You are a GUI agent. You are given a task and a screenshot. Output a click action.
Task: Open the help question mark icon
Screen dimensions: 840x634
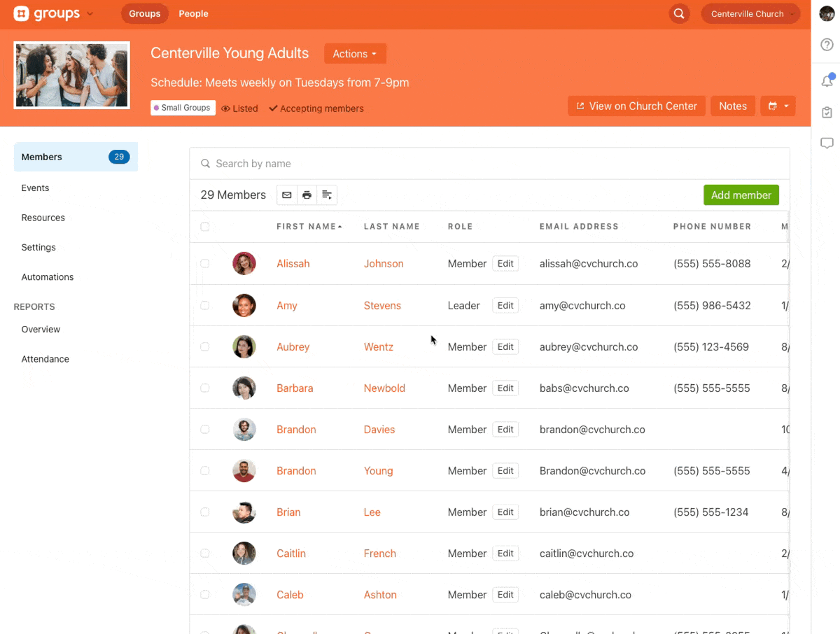(827, 45)
